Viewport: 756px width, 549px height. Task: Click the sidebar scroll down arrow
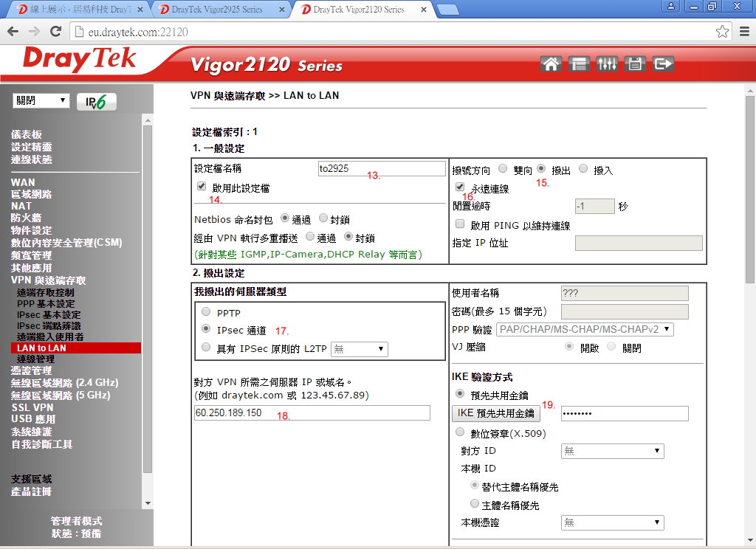point(148,504)
